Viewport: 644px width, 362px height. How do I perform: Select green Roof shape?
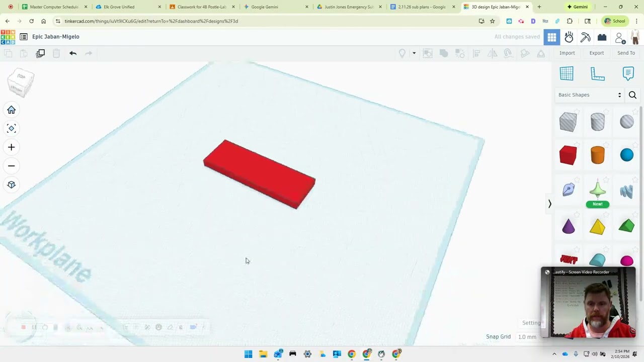[x=626, y=226]
